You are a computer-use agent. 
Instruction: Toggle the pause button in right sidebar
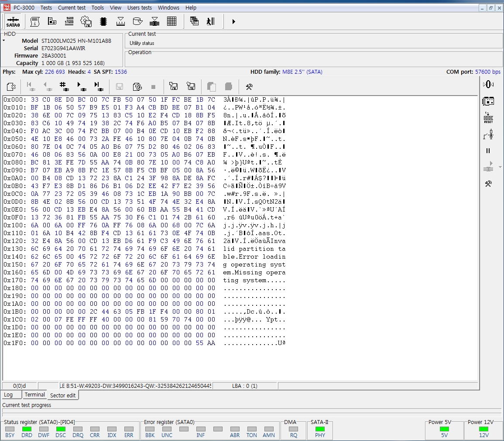click(x=488, y=151)
